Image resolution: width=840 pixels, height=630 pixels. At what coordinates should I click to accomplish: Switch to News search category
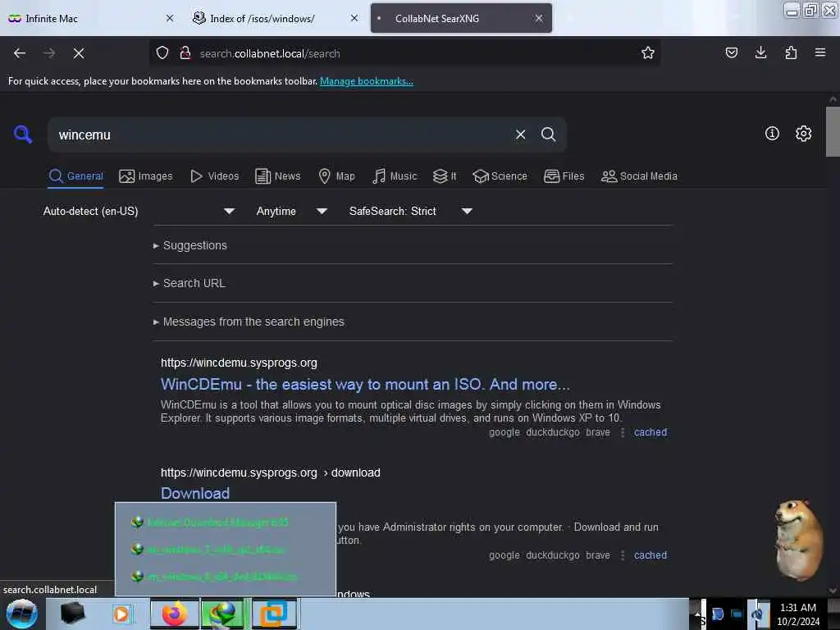pyautogui.click(x=277, y=176)
